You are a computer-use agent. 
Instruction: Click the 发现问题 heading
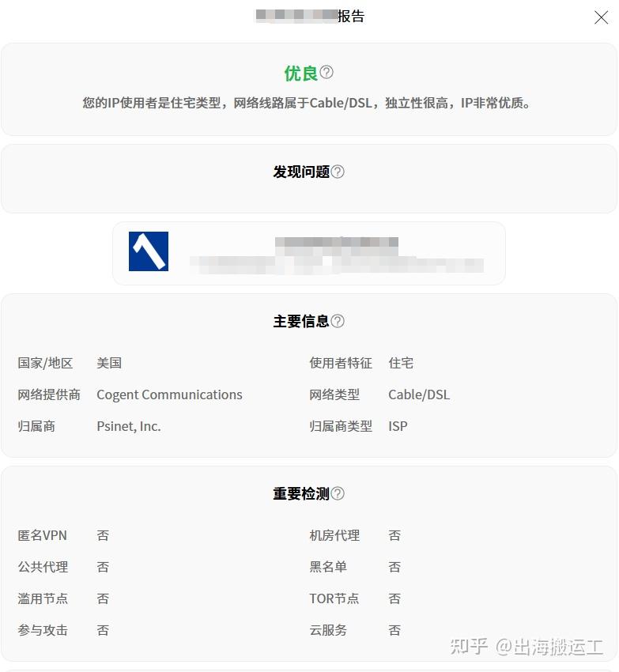click(301, 172)
